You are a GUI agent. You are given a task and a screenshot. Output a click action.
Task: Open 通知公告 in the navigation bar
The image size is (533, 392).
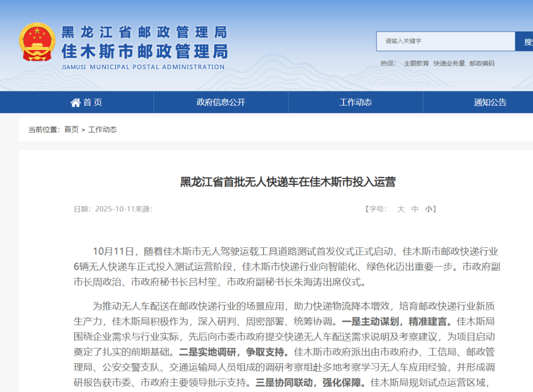(490, 102)
